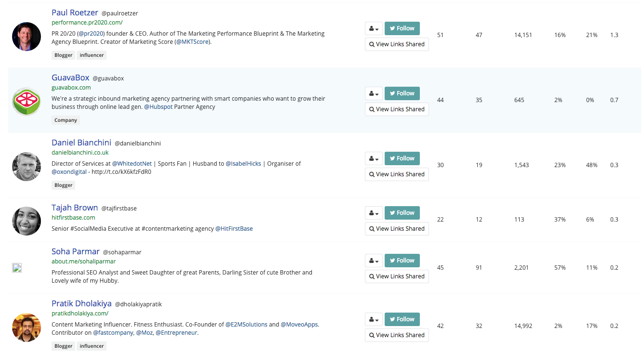This screenshot has height=354, width=644.
Task: Open the performance.pr2020.com/ website link
Action: [87, 23]
